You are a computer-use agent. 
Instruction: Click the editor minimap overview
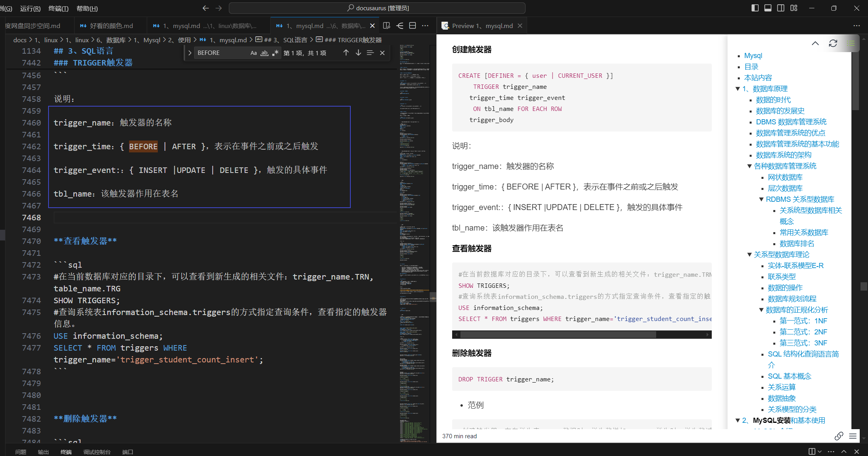(x=414, y=243)
